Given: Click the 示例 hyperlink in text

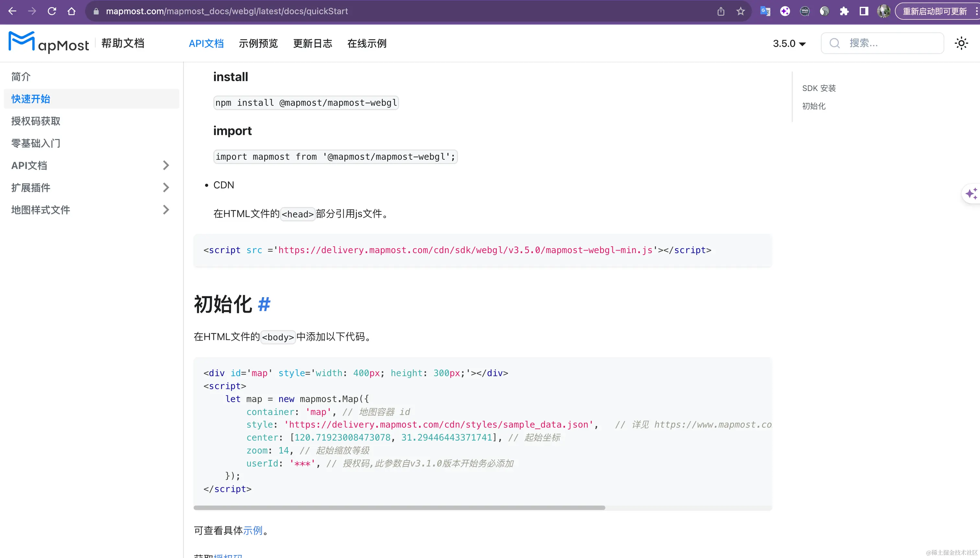Looking at the screenshot, I should pos(253,530).
